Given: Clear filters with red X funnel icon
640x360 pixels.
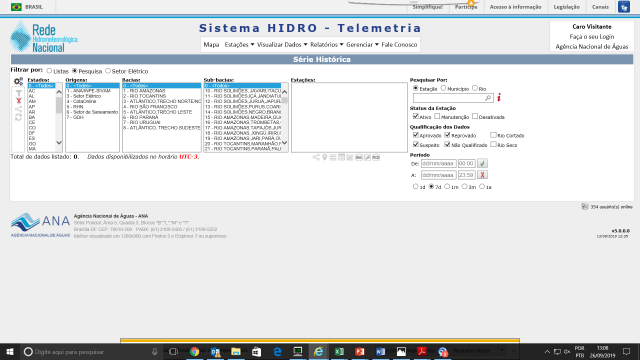Looking at the screenshot, I should 18,101.
